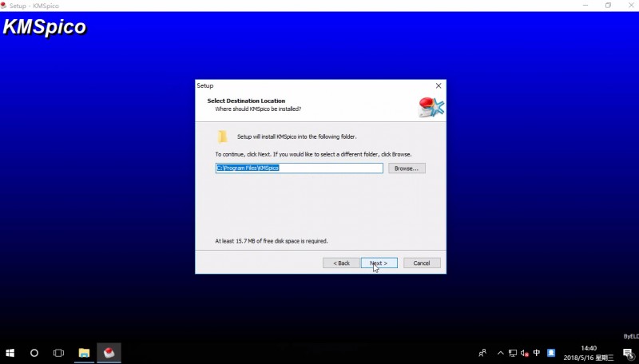This screenshot has width=639, height=364.
Task: Click the destination folder path field
Action: pyautogui.click(x=299, y=168)
